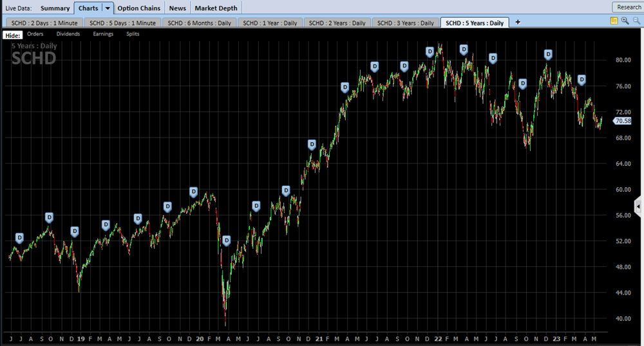Click the last dividend marker in 2023
Viewport: 644px width, 346px height.
582,80
